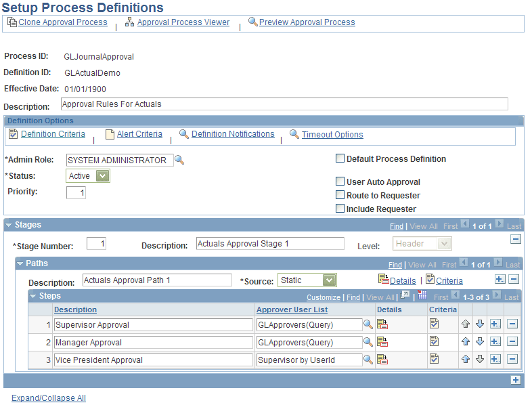Collapse the Steps section
This screenshot has height=407, width=532.
click(33, 296)
